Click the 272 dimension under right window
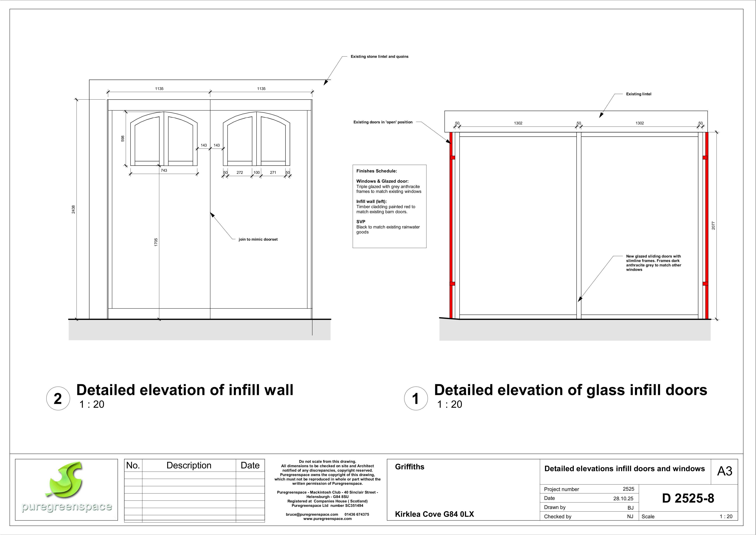 click(240, 172)
